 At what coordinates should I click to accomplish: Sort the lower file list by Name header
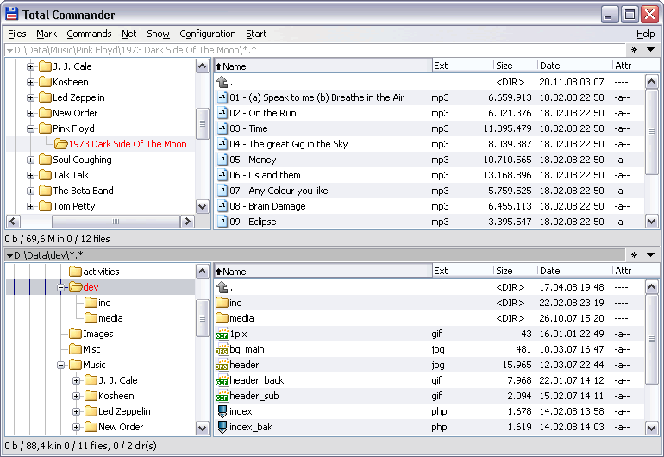tap(323, 271)
